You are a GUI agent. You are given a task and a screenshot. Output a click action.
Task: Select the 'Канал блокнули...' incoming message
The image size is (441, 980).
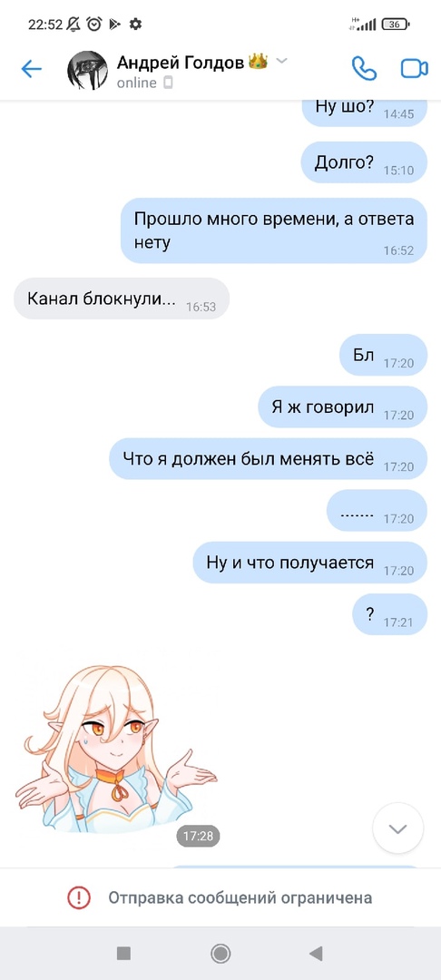click(122, 299)
